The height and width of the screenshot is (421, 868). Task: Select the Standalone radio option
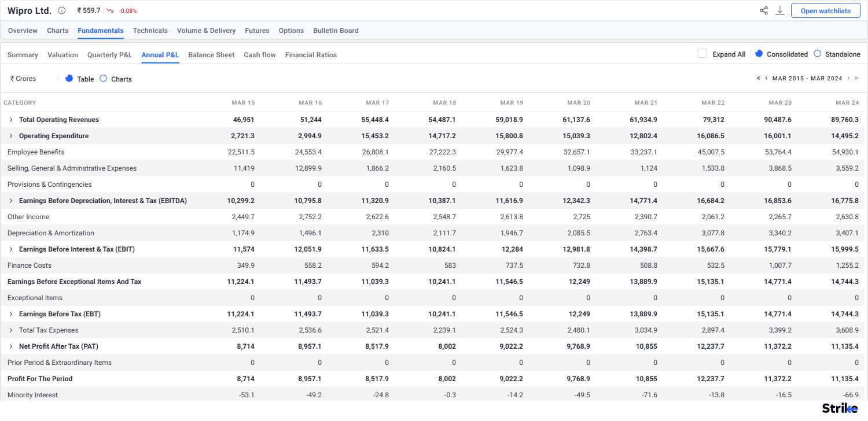[817, 53]
